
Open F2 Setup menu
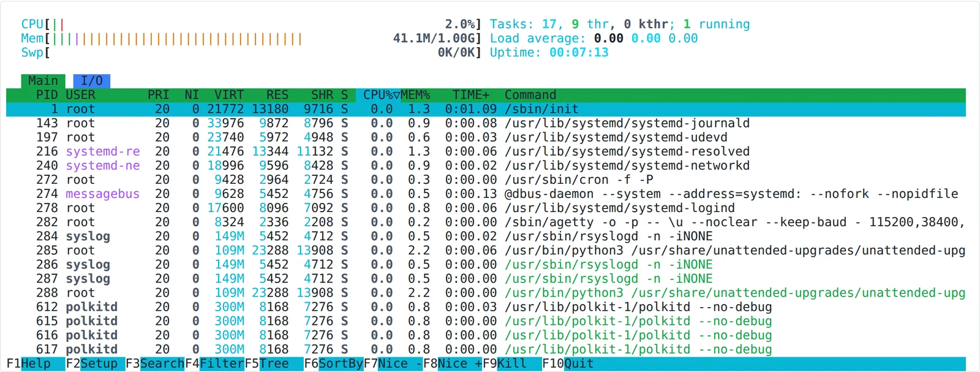click(96, 363)
